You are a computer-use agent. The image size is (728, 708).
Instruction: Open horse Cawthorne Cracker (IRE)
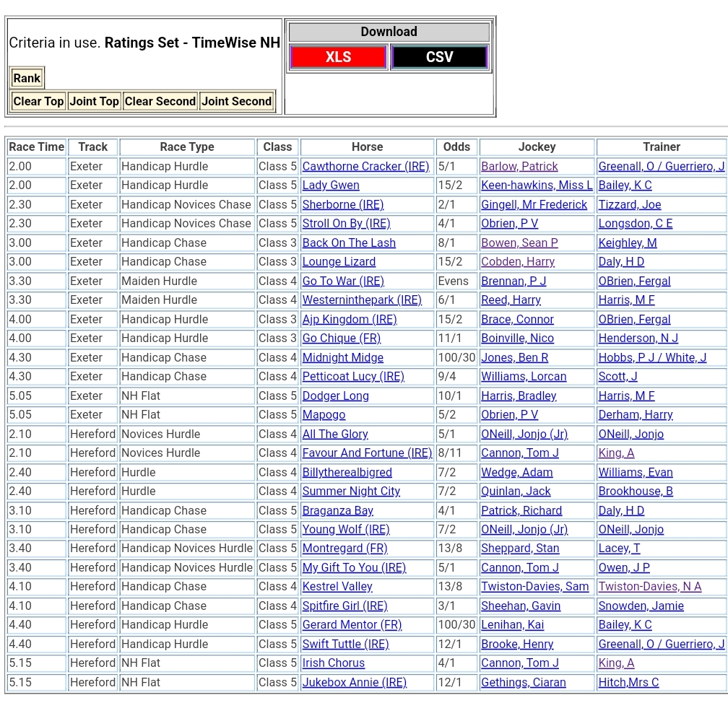click(365, 166)
